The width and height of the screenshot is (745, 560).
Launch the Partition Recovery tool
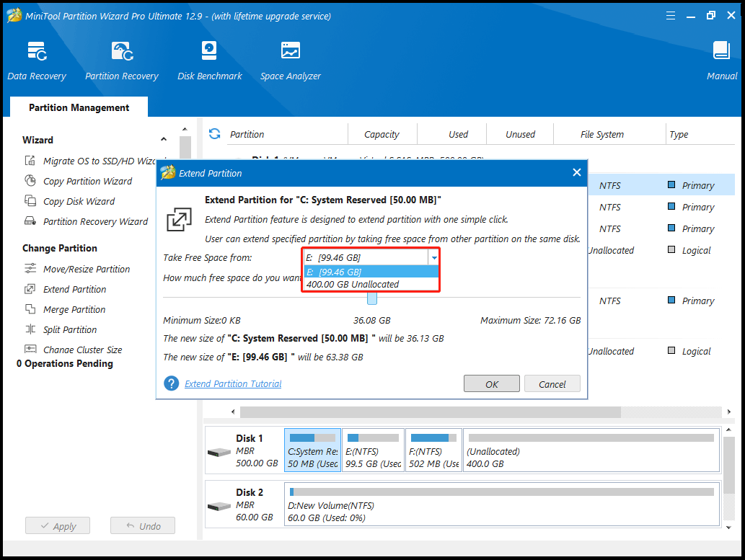tap(121, 61)
